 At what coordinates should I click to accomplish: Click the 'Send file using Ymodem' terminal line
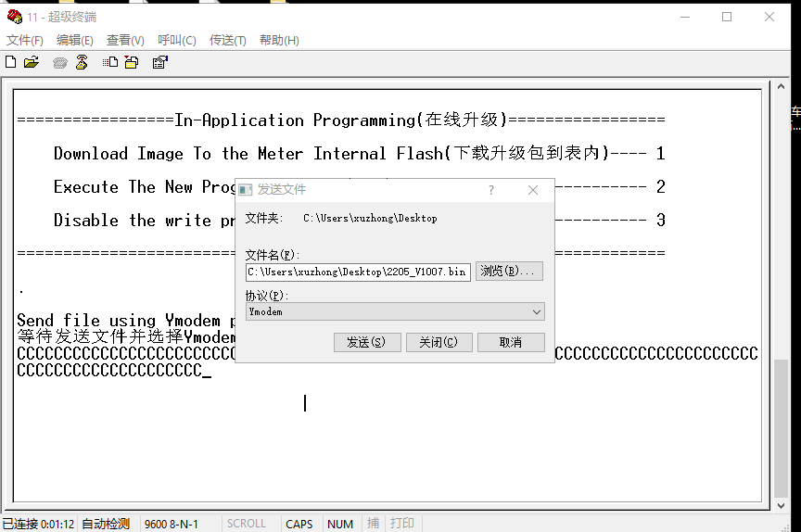126,321
